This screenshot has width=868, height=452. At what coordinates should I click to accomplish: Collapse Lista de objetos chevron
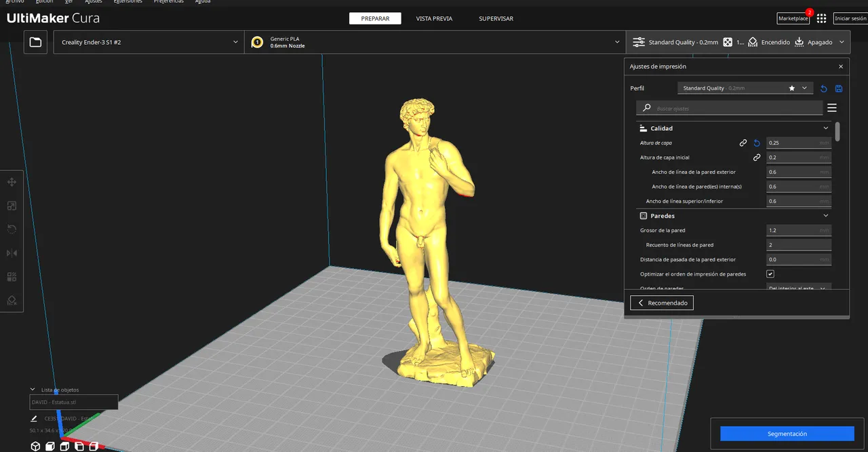click(x=33, y=390)
